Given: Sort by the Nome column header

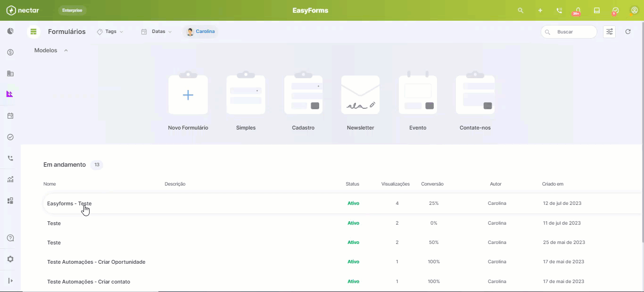Looking at the screenshot, I should [50, 184].
